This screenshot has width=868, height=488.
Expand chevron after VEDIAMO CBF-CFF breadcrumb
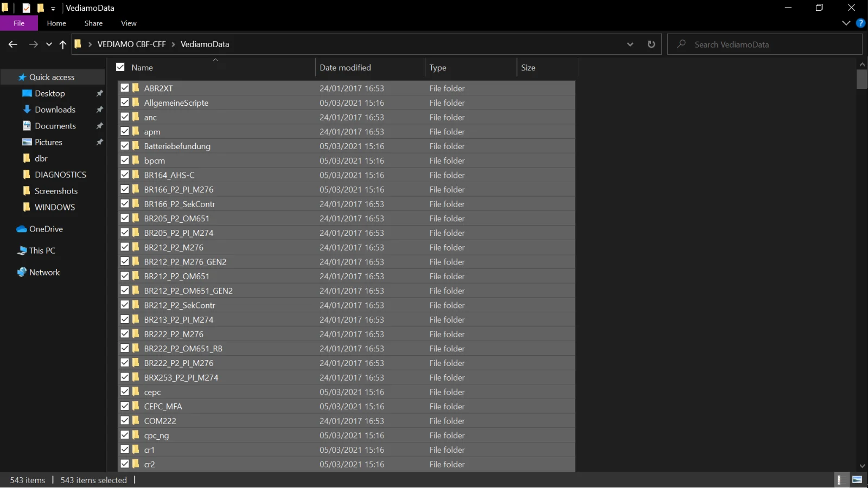[173, 44]
